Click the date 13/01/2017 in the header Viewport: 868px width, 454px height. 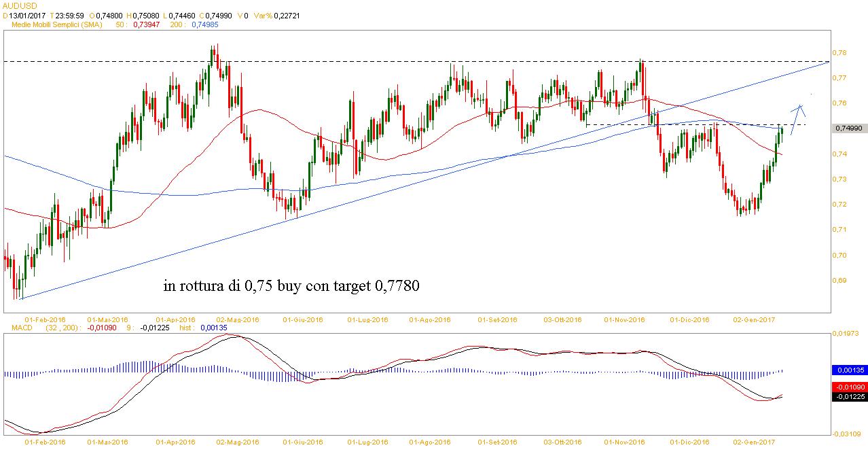tap(28, 15)
